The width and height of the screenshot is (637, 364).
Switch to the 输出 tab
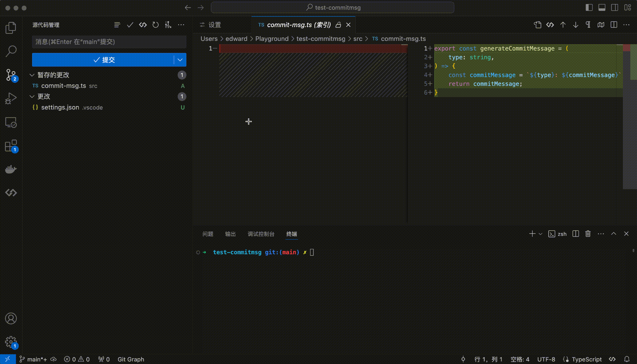point(230,234)
